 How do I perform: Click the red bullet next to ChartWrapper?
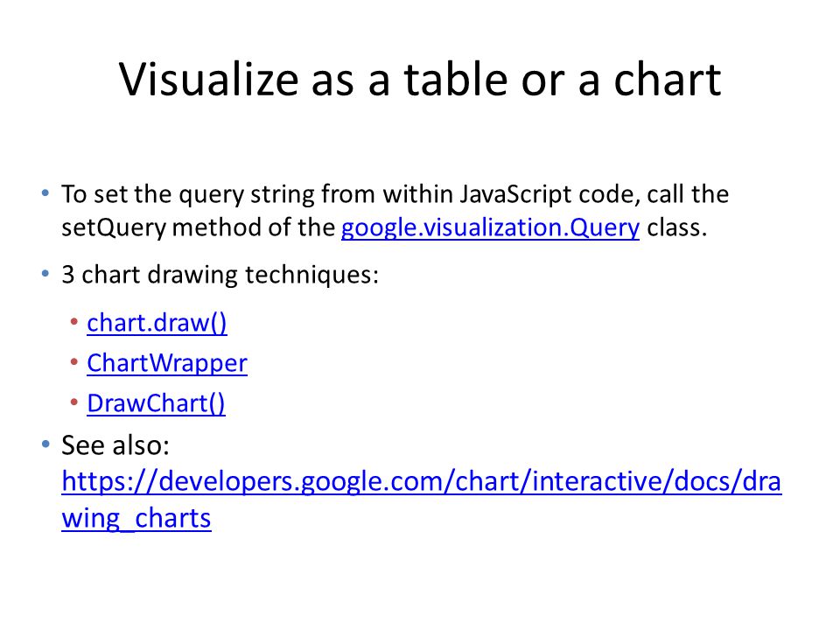74,361
